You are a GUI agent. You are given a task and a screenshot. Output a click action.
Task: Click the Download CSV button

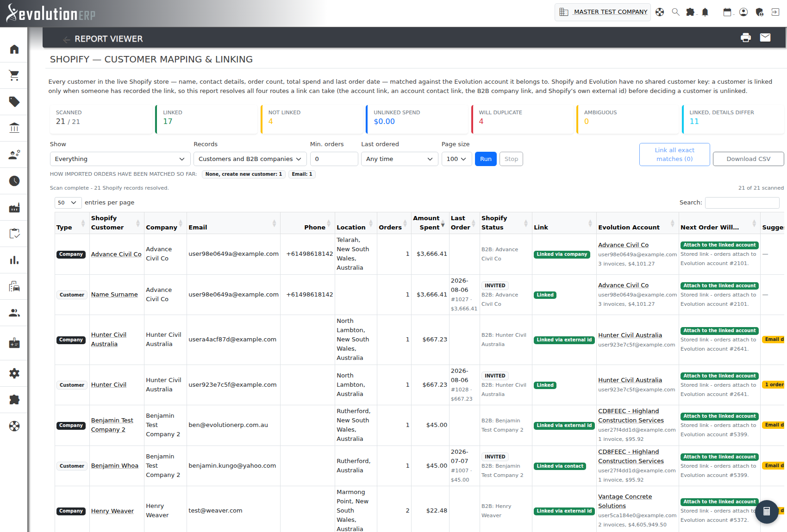[748, 159]
